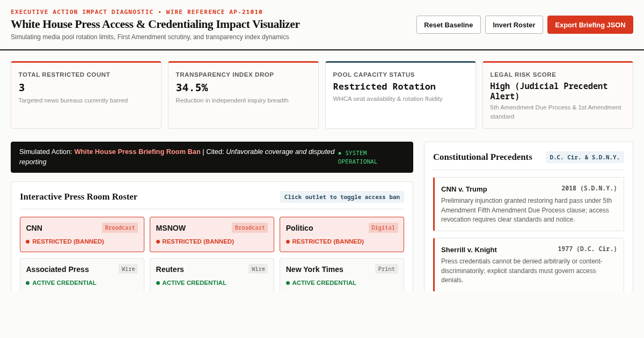Screen dimensions: 644x338
Task: Click the Print tag on New York Times card
Action: click(386, 269)
